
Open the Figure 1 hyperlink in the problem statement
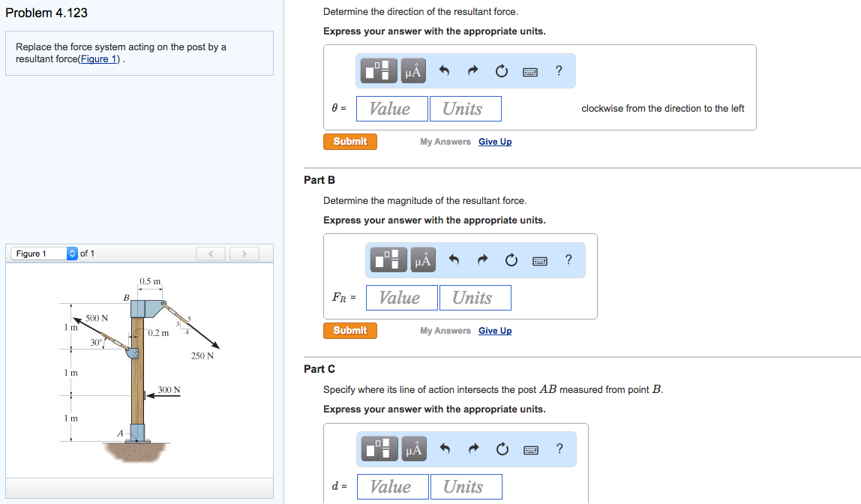(x=98, y=58)
